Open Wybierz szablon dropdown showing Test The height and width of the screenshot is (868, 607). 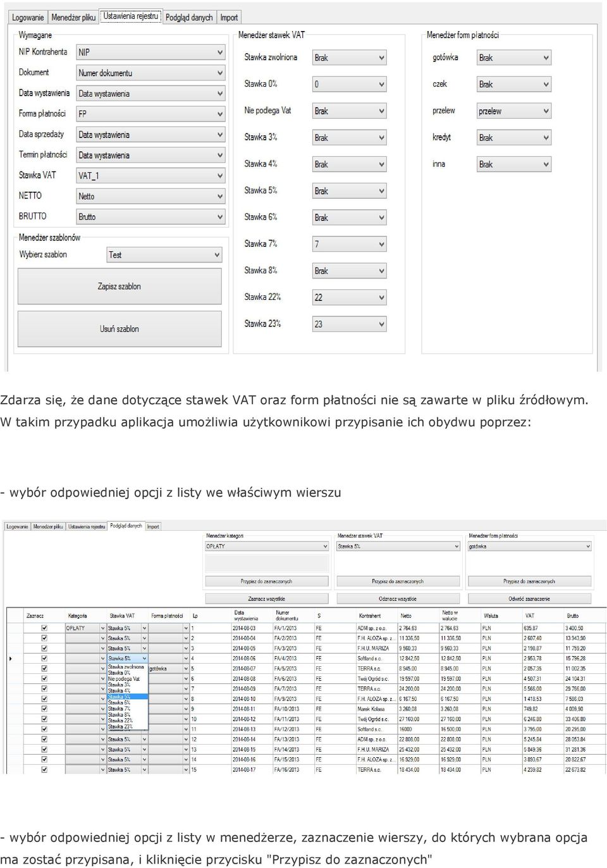pos(164,255)
